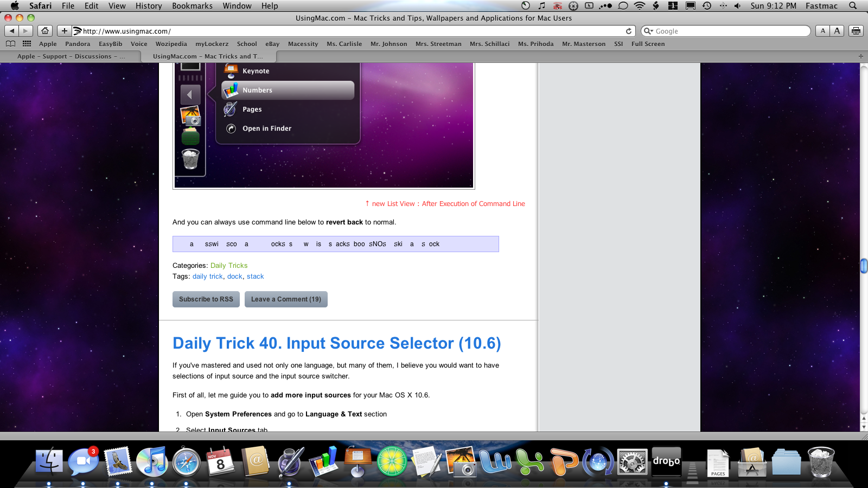The height and width of the screenshot is (488, 868).
Task: Open the home page with the house icon
Action: (46, 31)
